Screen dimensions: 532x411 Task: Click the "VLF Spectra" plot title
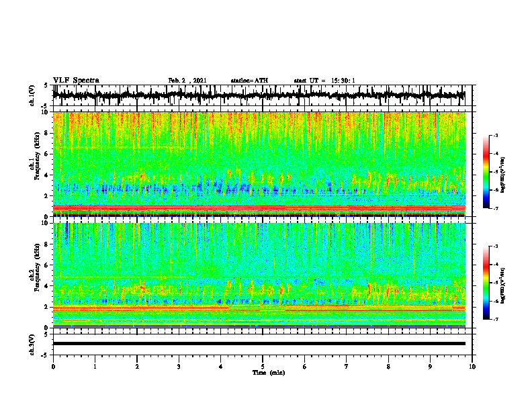click(x=76, y=81)
